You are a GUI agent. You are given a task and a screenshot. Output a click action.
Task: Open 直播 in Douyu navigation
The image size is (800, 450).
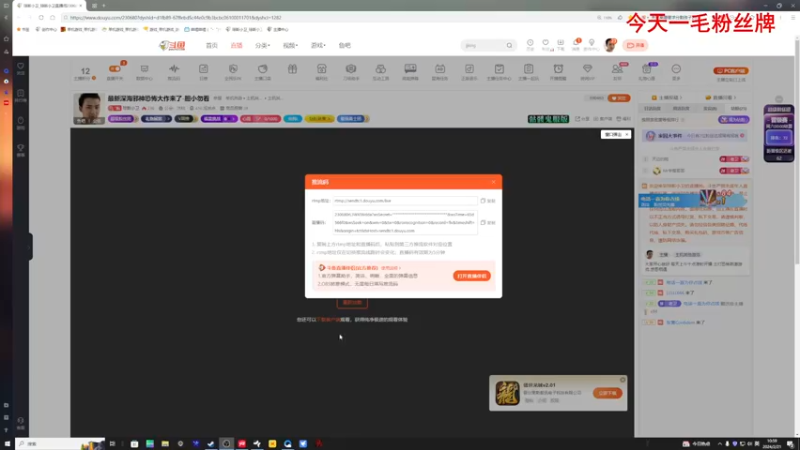coord(236,45)
